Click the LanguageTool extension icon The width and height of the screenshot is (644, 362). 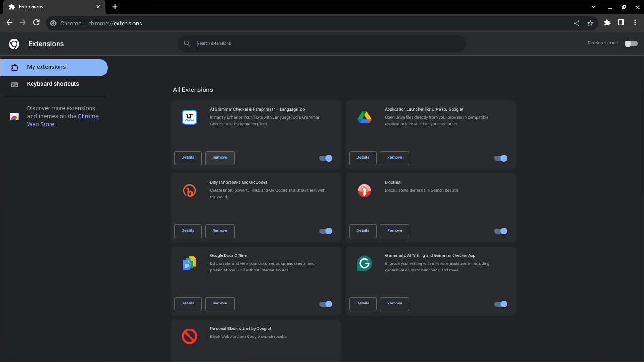click(x=190, y=117)
